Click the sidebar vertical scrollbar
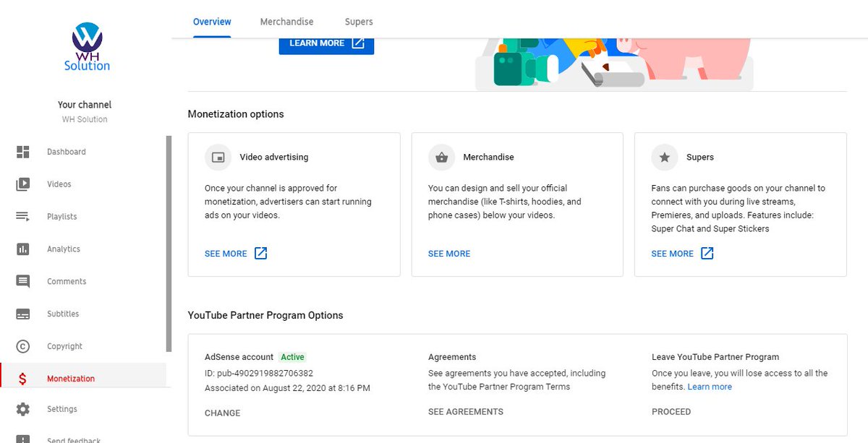This screenshot has height=443, width=868. [169, 244]
